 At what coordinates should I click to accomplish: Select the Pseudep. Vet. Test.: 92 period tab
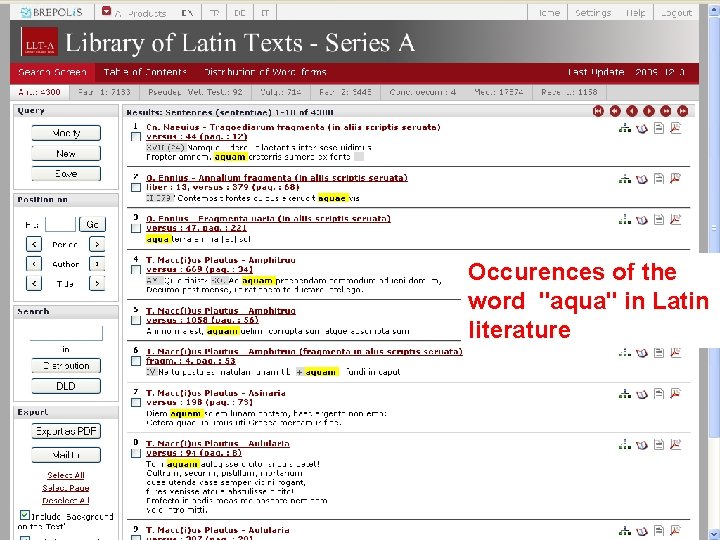click(195, 92)
